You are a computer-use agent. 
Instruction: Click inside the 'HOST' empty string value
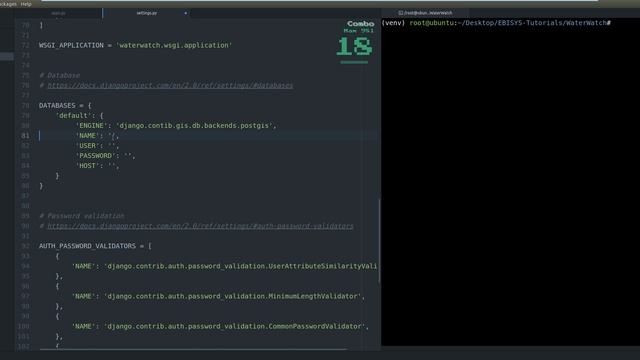(x=112, y=166)
